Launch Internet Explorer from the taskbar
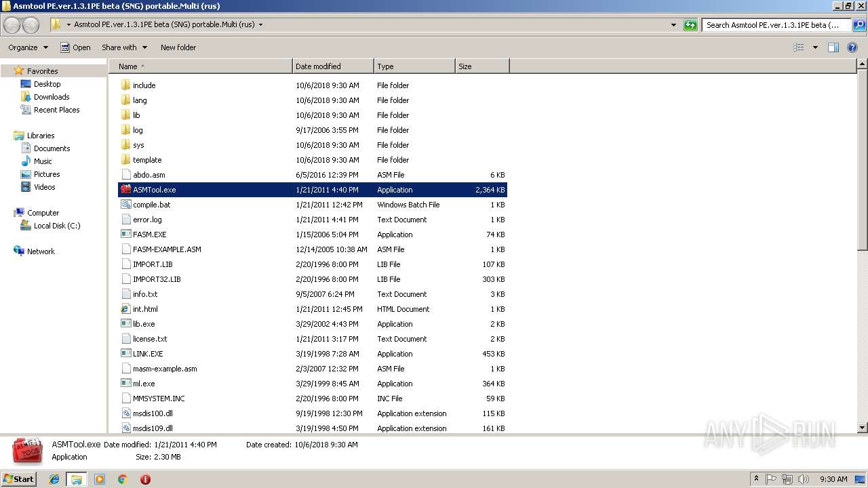The width and height of the screenshot is (868, 488). coord(54,479)
